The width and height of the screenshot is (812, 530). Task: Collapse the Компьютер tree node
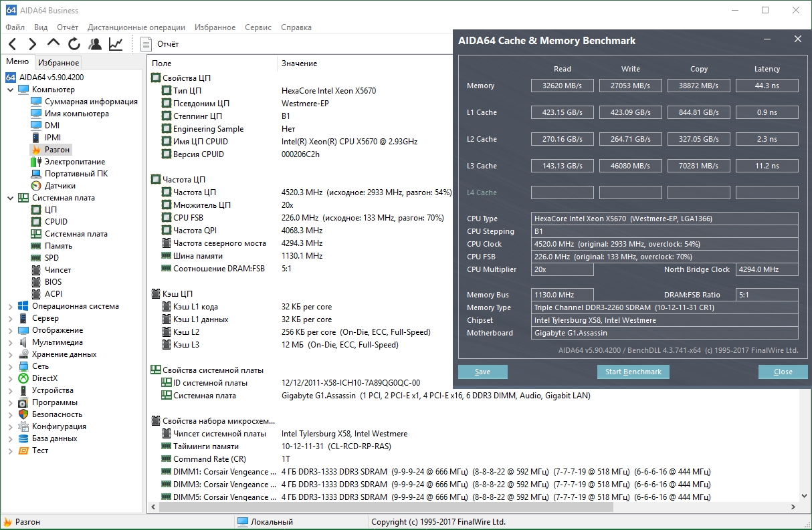[10, 90]
